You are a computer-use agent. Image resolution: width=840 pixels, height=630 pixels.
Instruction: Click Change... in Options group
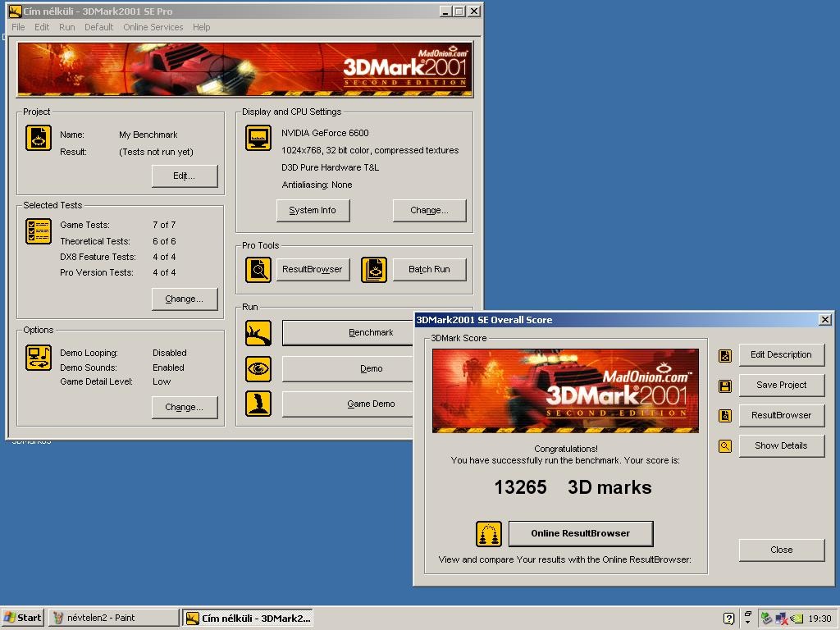185,407
